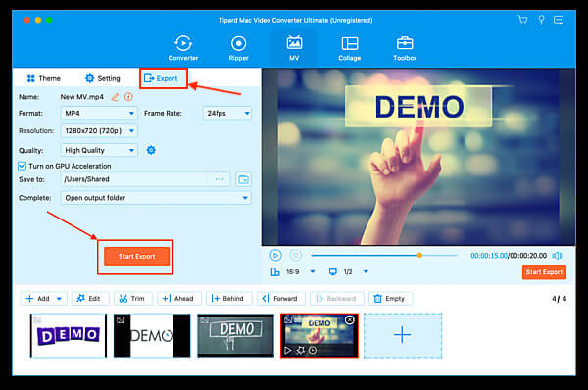Click the Trim button

click(132, 299)
